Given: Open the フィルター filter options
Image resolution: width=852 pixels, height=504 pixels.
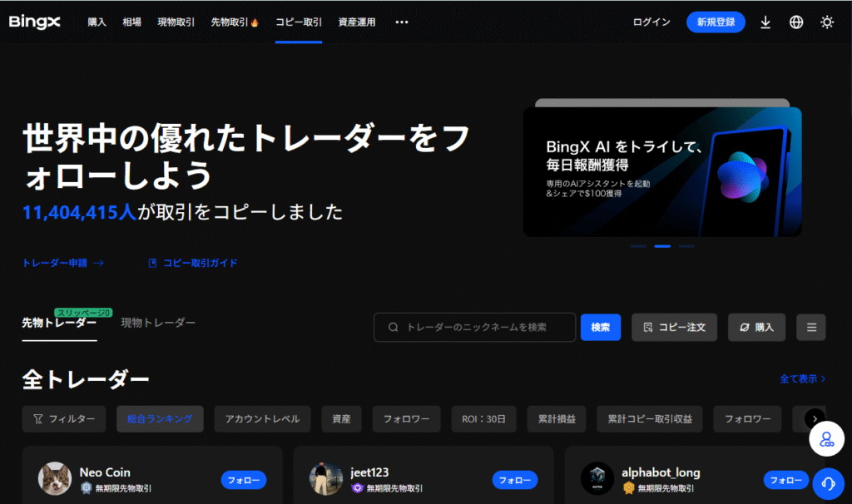Looking at the screenshot, I should [x=64, y=419].
